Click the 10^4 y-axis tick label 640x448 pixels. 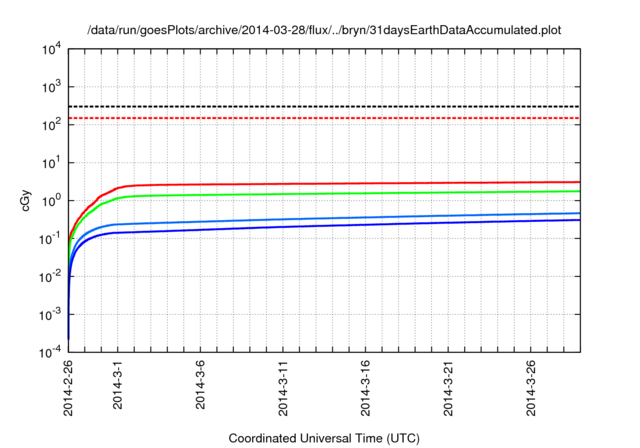(x=51, y=50)
